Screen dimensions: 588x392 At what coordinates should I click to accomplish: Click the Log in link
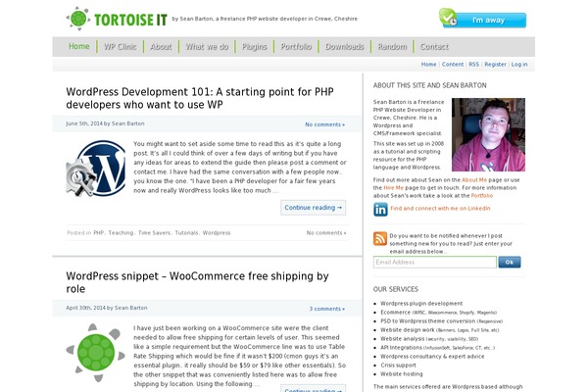point(519,64)
